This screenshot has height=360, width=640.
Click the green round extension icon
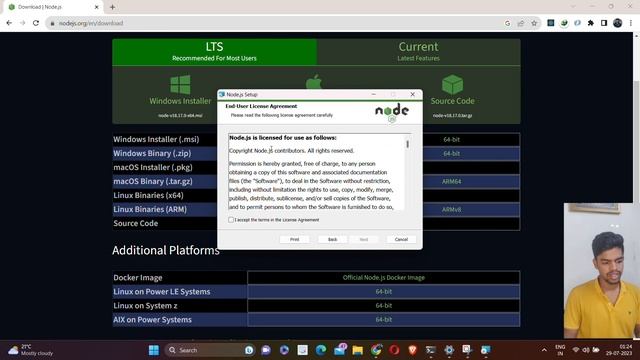pyautogui.click(x=564, y=23)
